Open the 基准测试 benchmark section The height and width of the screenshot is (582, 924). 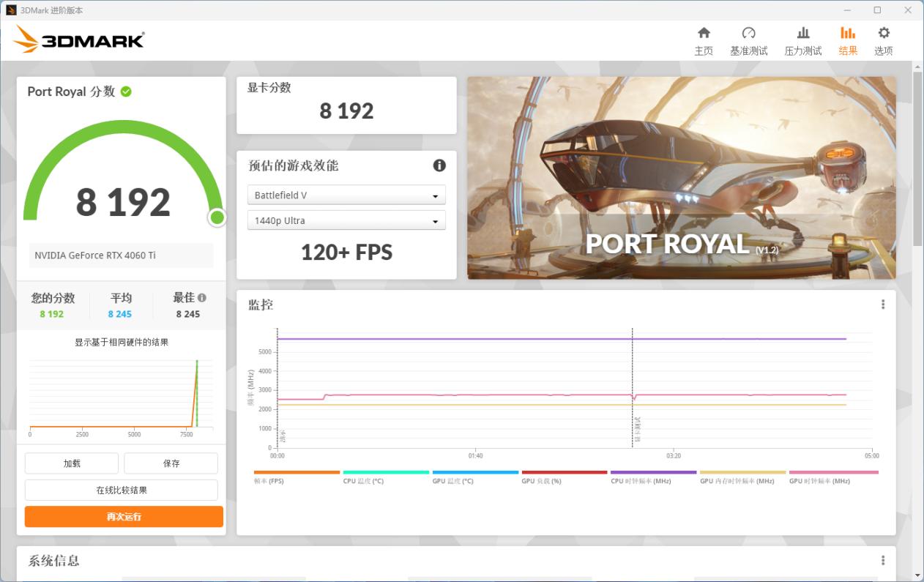pos(749,40)
